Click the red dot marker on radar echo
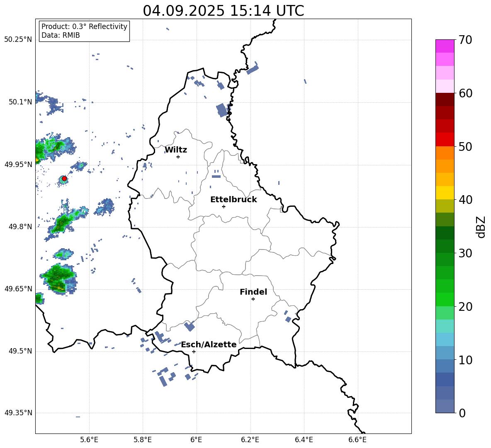The image size is (491, 448). pyautogui.click(x=64, y=179)
